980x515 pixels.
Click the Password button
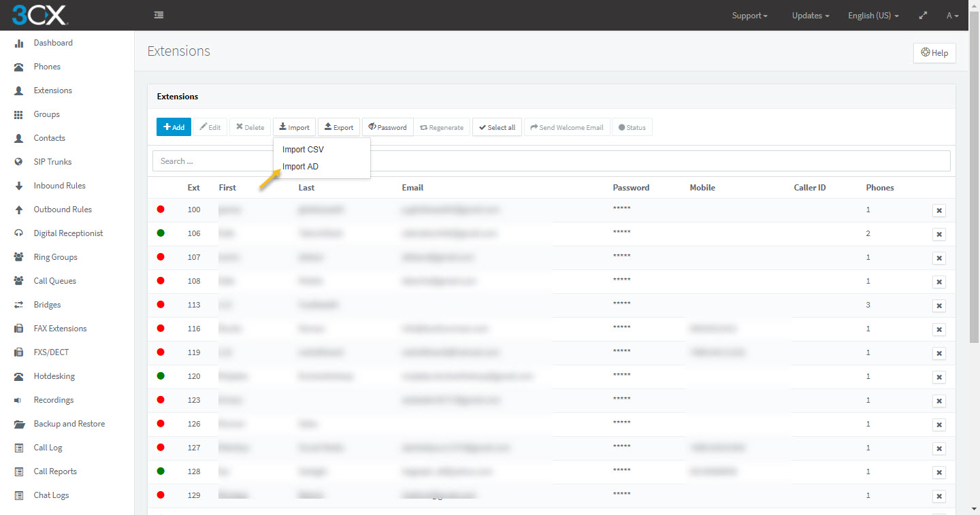pyautogui.click(x=387, y=127)
